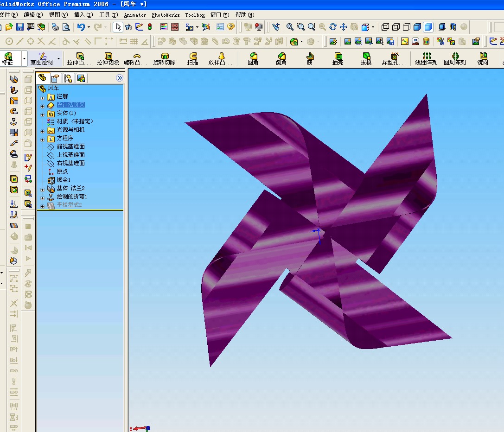Click the Zoom to Fit icon

pos(290,27)
